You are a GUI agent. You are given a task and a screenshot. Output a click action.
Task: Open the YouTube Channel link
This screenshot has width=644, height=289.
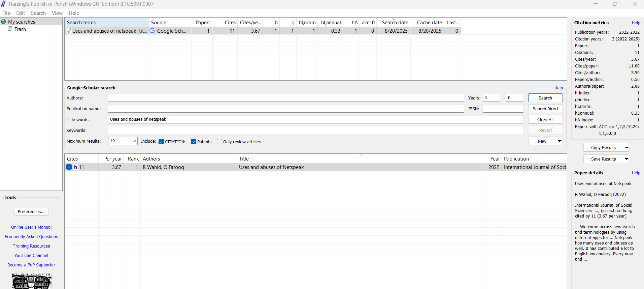(x=31, y=255)
